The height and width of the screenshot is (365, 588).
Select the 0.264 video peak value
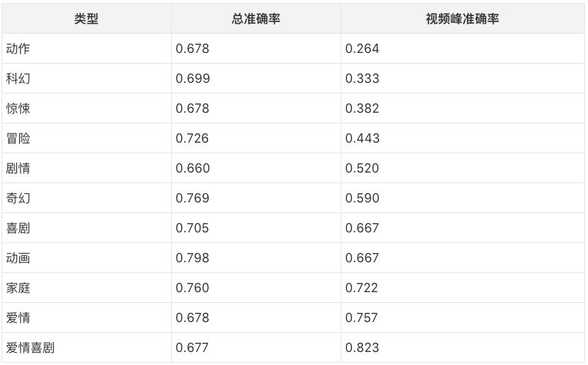pos(362,49)
